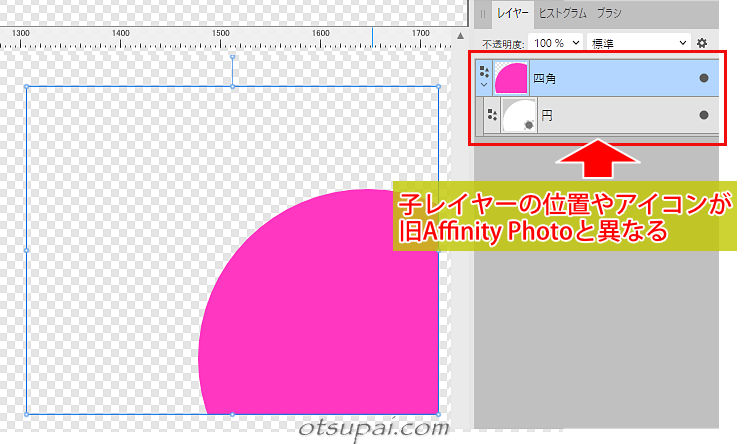750x444 pixels.
Task: Toggle visibility dot of the 四角 layer
Action: coord(703,78)
